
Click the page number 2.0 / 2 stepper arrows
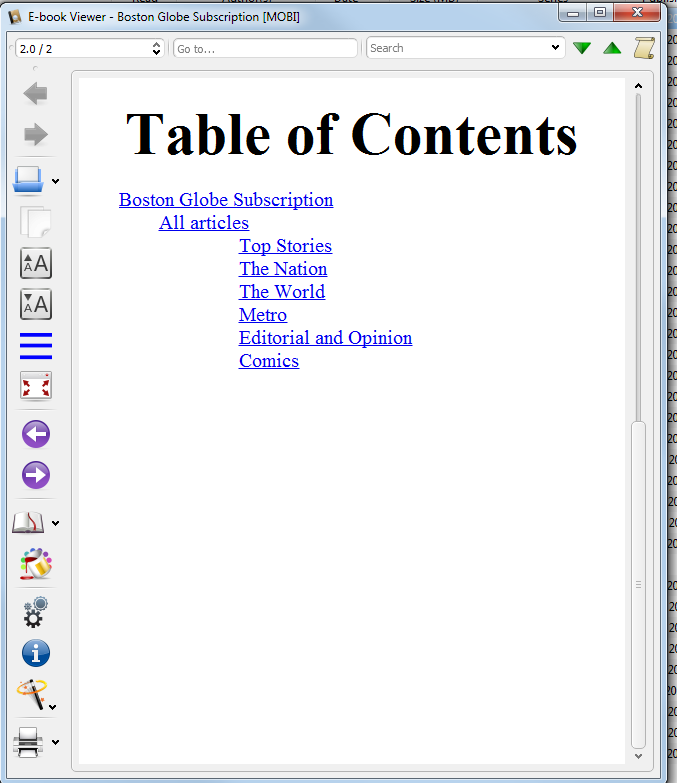coord(156,48)
